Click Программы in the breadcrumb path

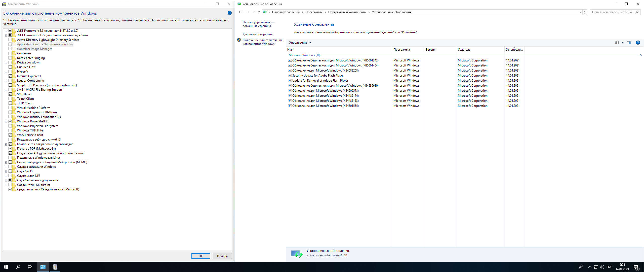(314, 12)
